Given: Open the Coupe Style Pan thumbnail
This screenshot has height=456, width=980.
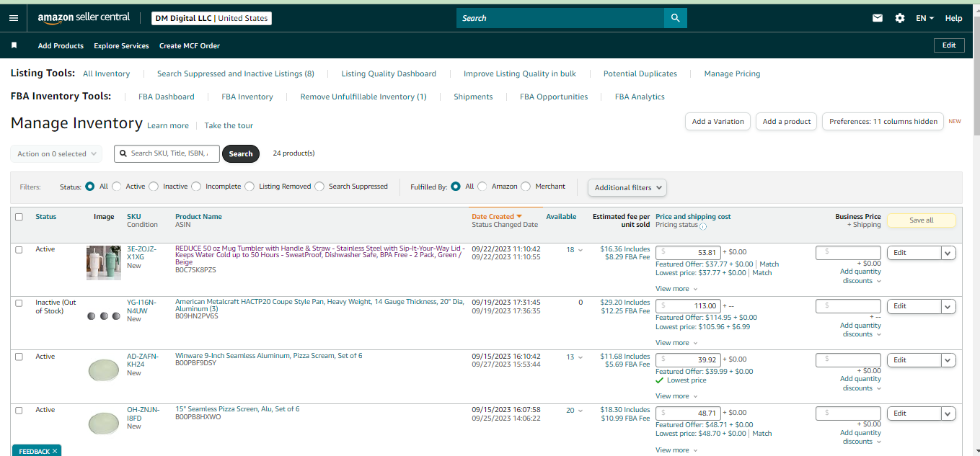Looking at the screenshot, I should pos(104,316).
